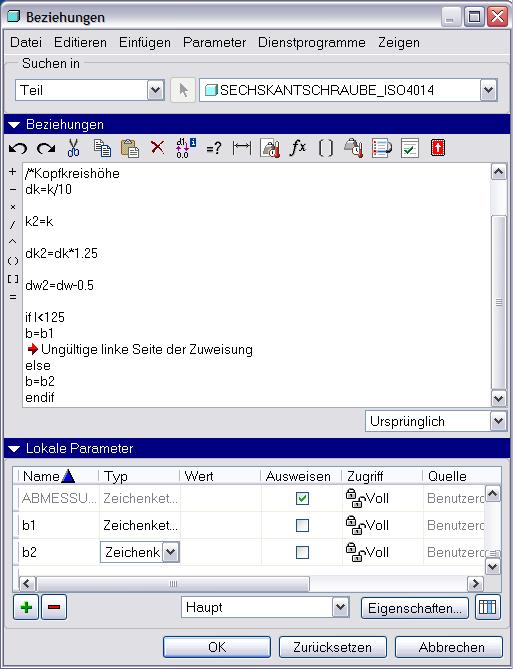The height and width of the screenshot is (669, 514).
Task: Click the =? evaluate expression icon
Action: [214, 148]
